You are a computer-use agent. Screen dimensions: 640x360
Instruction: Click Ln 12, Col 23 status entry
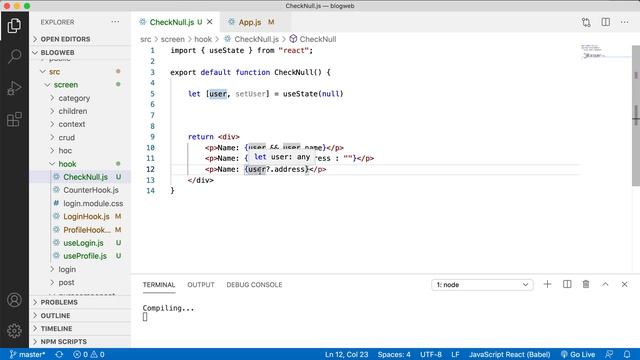[x=347, y=354]
